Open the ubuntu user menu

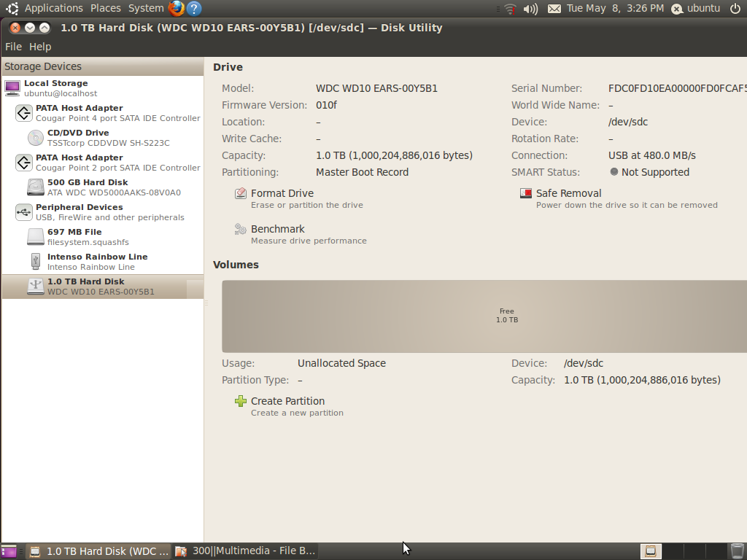tap(695, 8)
